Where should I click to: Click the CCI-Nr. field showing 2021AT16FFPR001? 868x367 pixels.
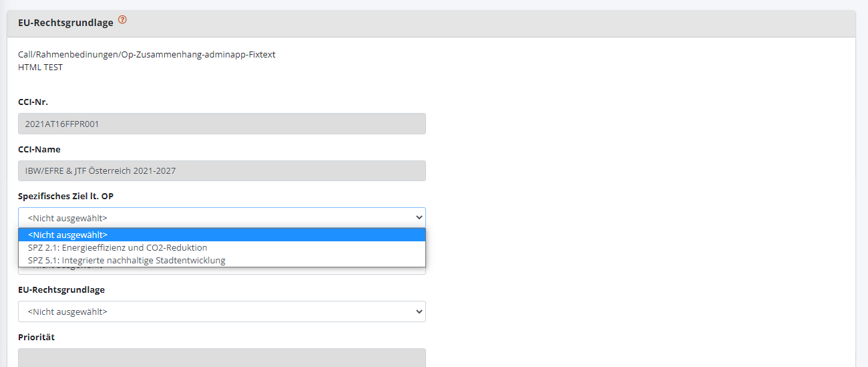[x=222, y=124]
